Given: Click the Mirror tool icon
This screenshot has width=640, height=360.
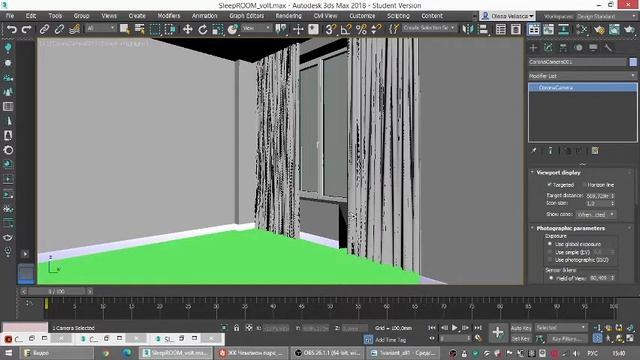Looking at the screenshot, I should 468,29.
